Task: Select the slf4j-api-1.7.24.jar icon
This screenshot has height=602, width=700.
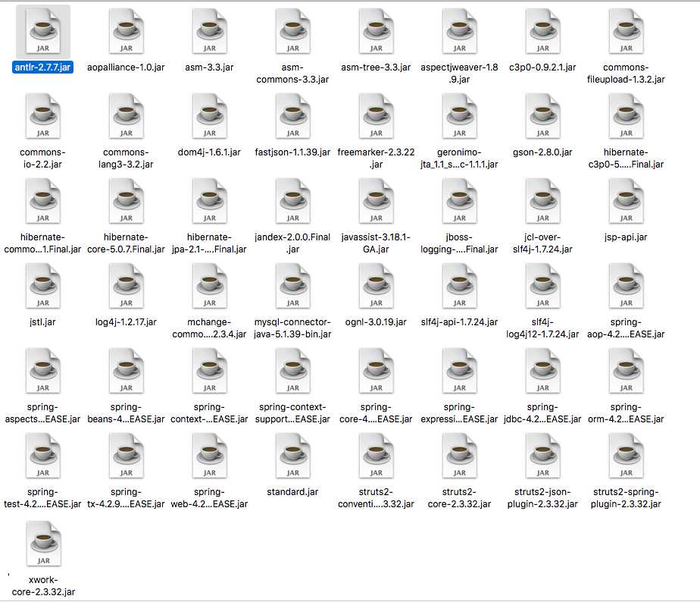Action: coord(459,287)
